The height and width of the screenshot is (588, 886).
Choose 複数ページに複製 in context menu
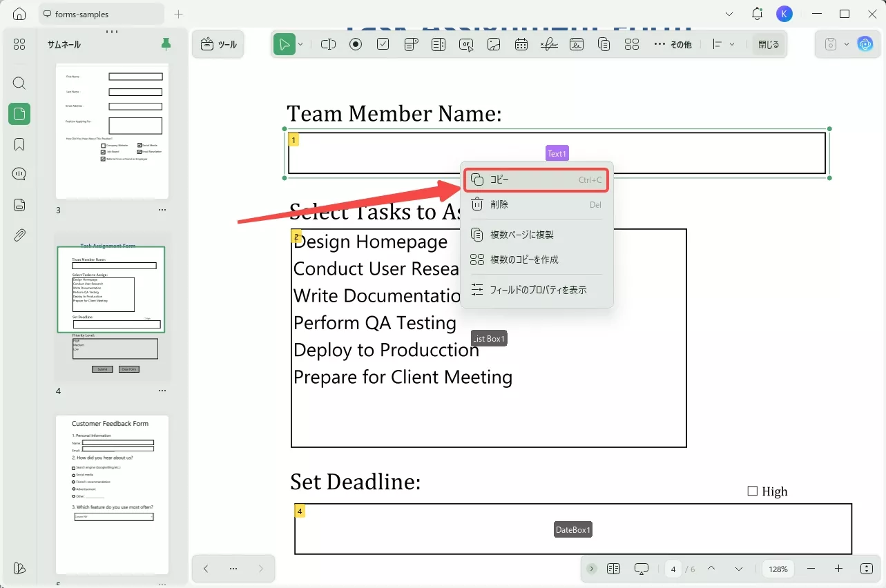tap(536, 235)
